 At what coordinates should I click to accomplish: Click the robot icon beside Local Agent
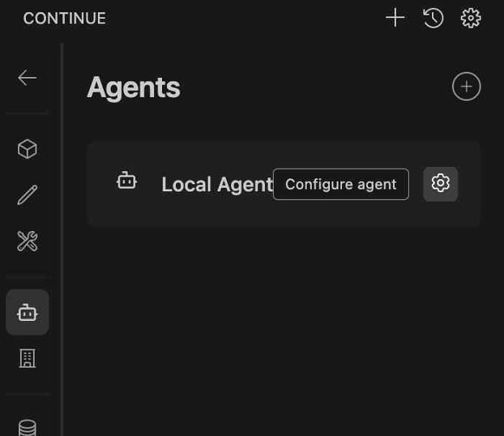pos(126,181)
